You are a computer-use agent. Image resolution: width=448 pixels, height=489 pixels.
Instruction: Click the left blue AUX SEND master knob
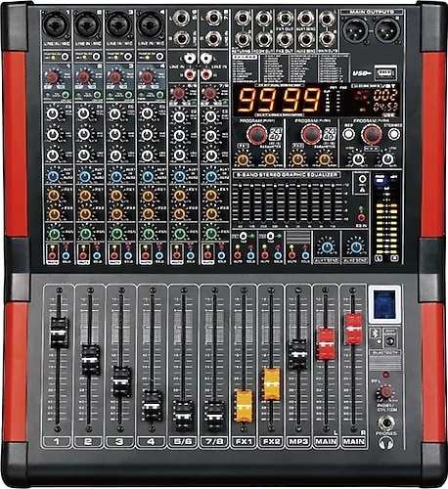[327, 247]
